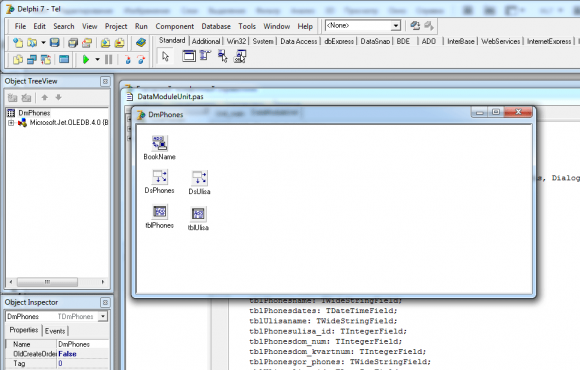Screen dimensions: 580x370
Task: Select the tblUlisa table component
Action: click(198, 219)
